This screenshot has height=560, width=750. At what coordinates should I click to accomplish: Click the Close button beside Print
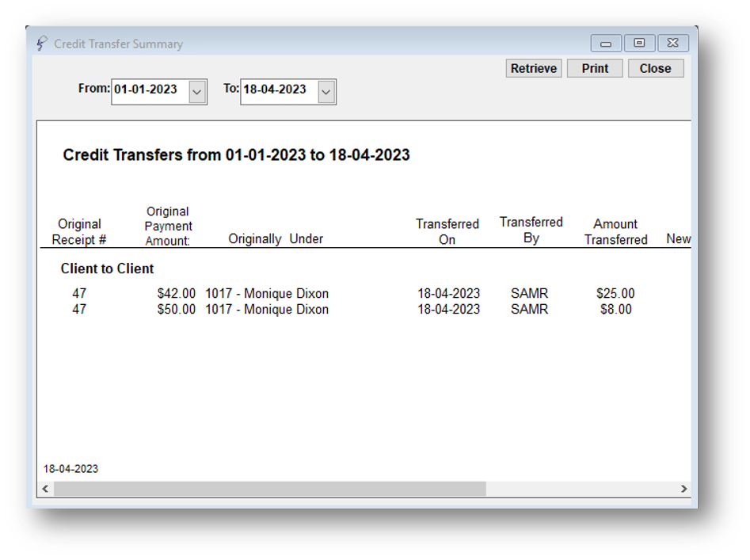tap(655, 68)
